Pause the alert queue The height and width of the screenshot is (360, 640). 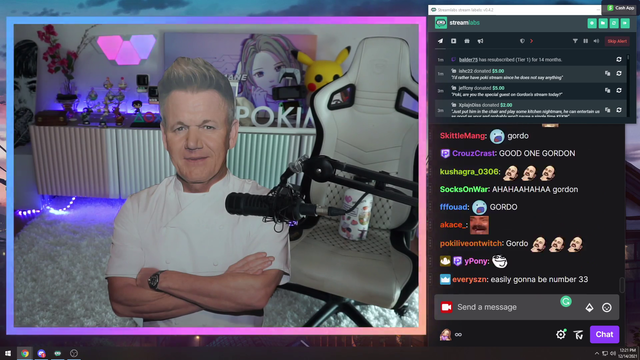tap(586, 41)
